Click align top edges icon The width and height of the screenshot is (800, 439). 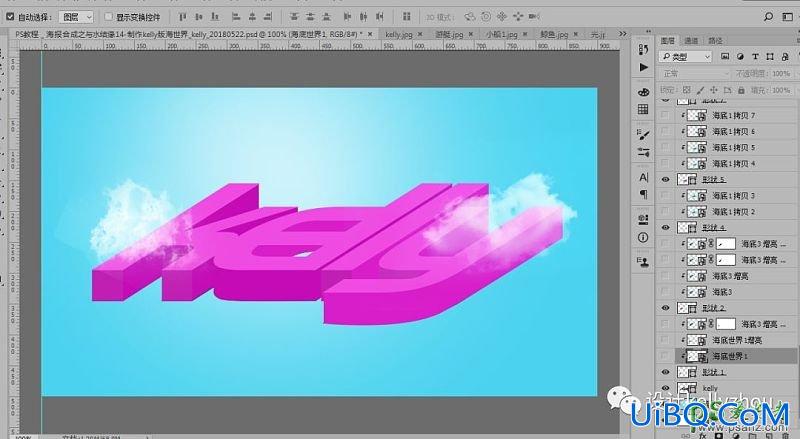(183, 17)
